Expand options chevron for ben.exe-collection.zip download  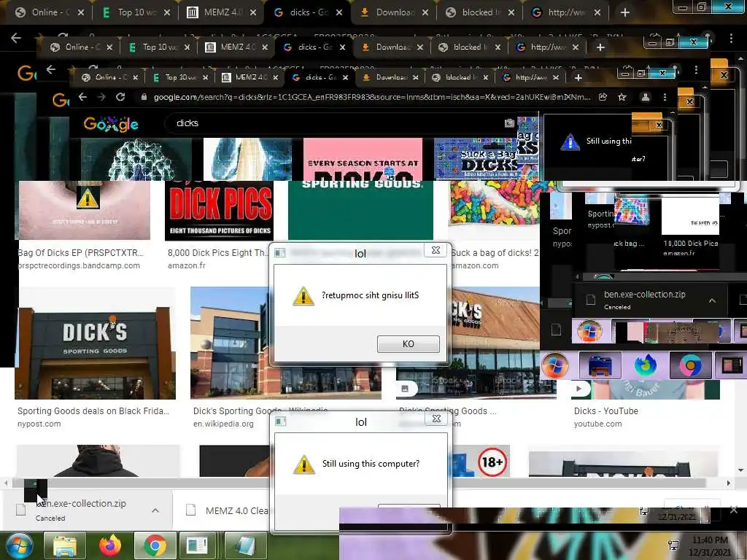click(155, 510)
